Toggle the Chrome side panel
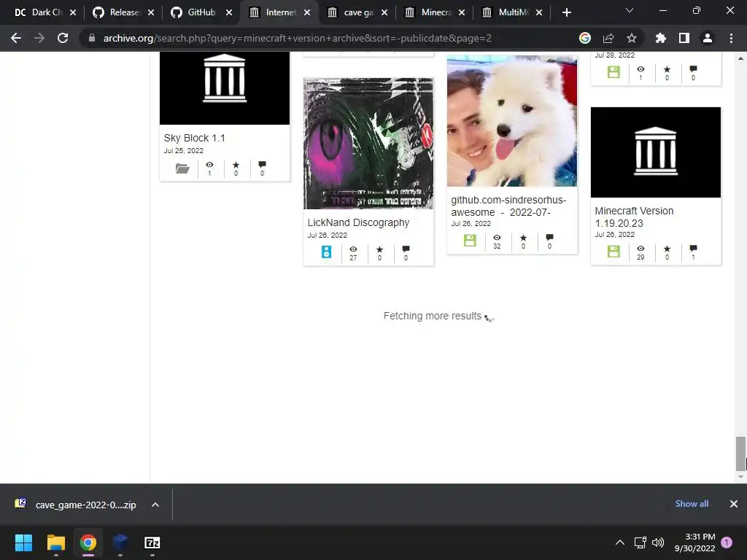The image size is (747, 560). point(684,38)
